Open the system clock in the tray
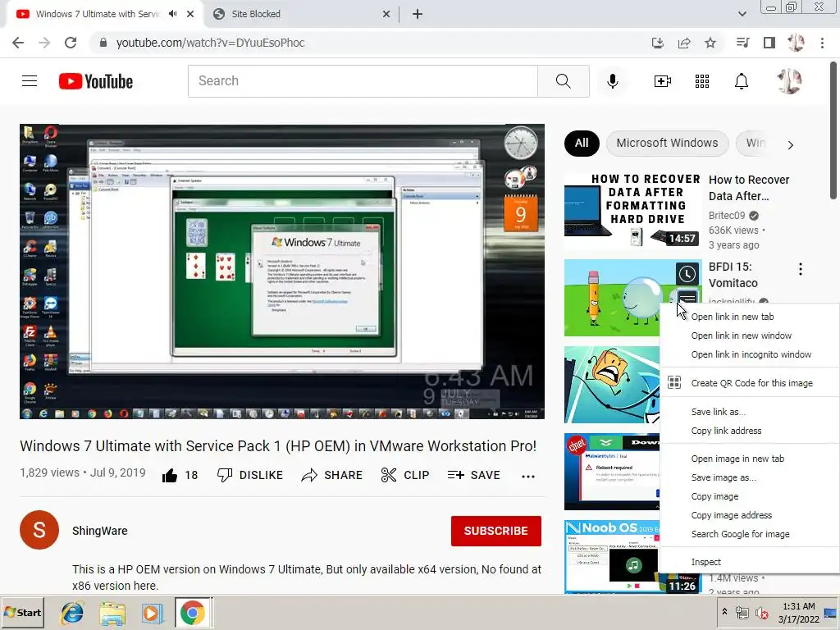840x630 pixels. 799,613
